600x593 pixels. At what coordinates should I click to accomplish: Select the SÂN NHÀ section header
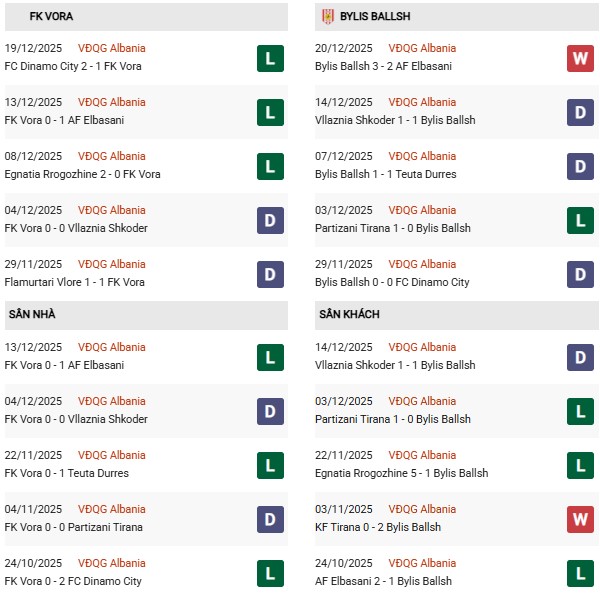coord(34,315)
